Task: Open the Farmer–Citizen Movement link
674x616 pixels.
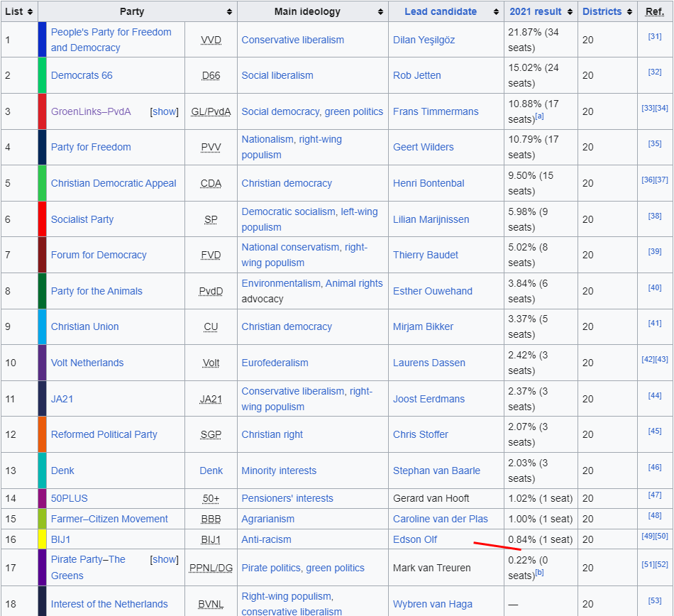Action: [109, 519]
